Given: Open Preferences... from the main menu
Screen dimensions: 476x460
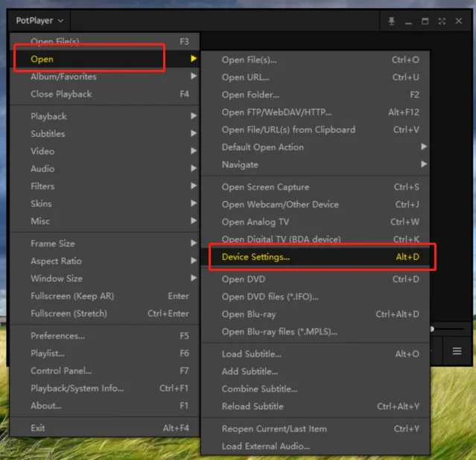Looking at the screenshot, I should (105, 336).
